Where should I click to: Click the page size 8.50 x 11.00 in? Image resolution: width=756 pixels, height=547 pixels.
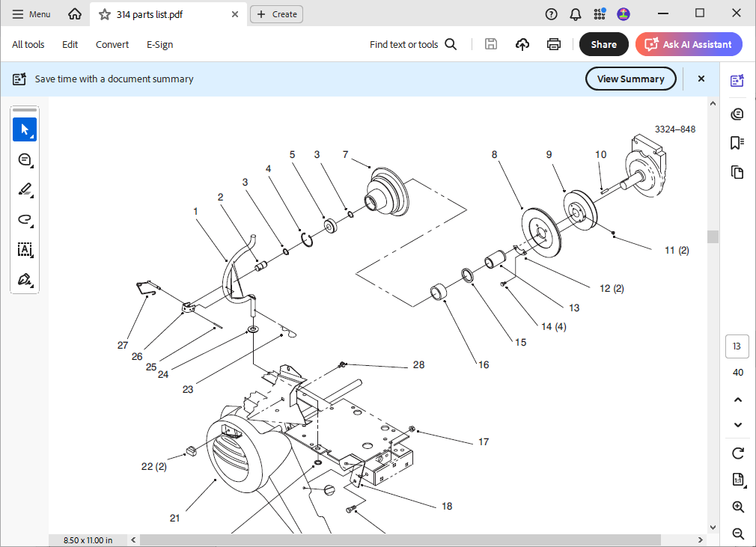88,540
